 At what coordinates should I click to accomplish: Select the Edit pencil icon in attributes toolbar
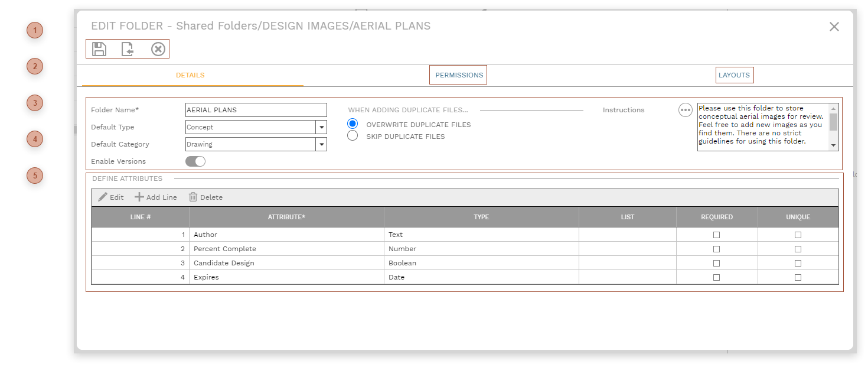click(102, 197)
